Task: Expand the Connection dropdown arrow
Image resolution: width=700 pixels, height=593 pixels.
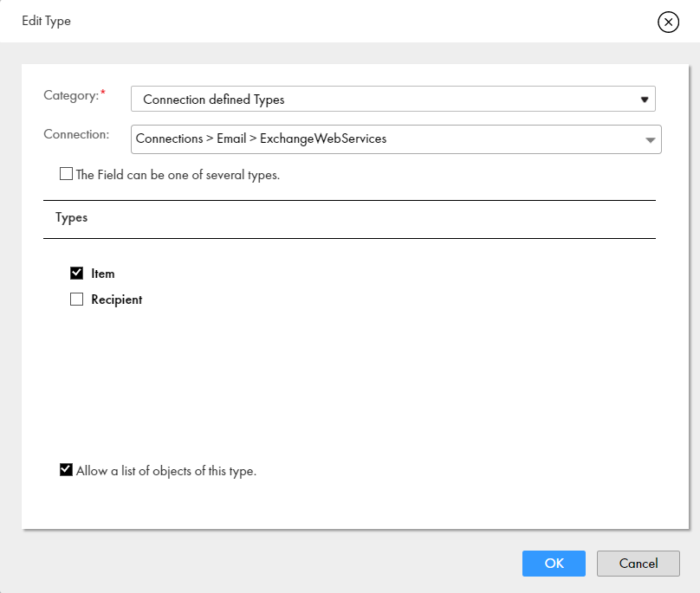Action: [650, 140]
